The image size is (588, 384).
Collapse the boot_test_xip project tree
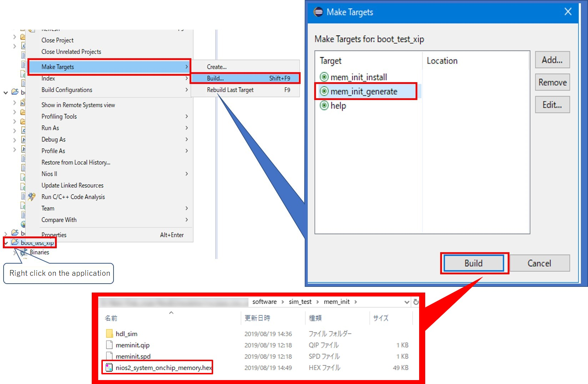(x=6, y=243)
